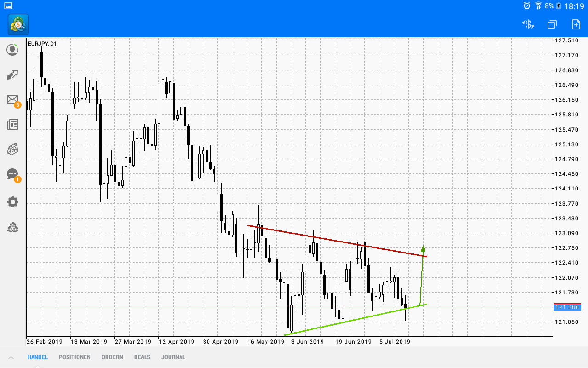This screenshot has width=588, height=368.
Task: Open the chart window manager icon
Action: [x=552, y=24]
